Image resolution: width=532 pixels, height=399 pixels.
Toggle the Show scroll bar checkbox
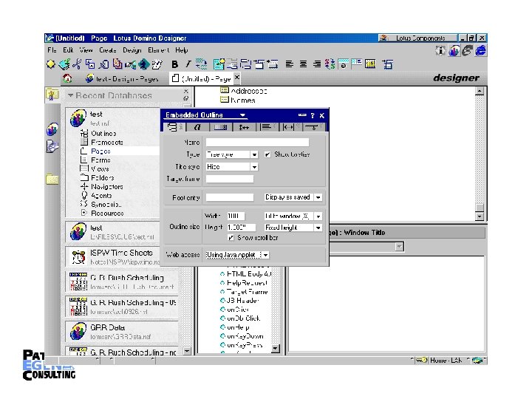(231, 238)
